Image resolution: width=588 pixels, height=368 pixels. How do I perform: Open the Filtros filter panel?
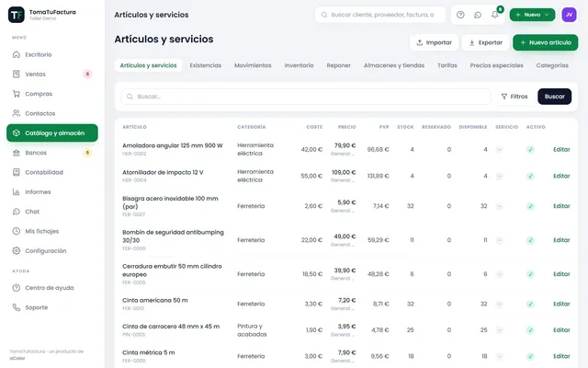click(514, 97)
